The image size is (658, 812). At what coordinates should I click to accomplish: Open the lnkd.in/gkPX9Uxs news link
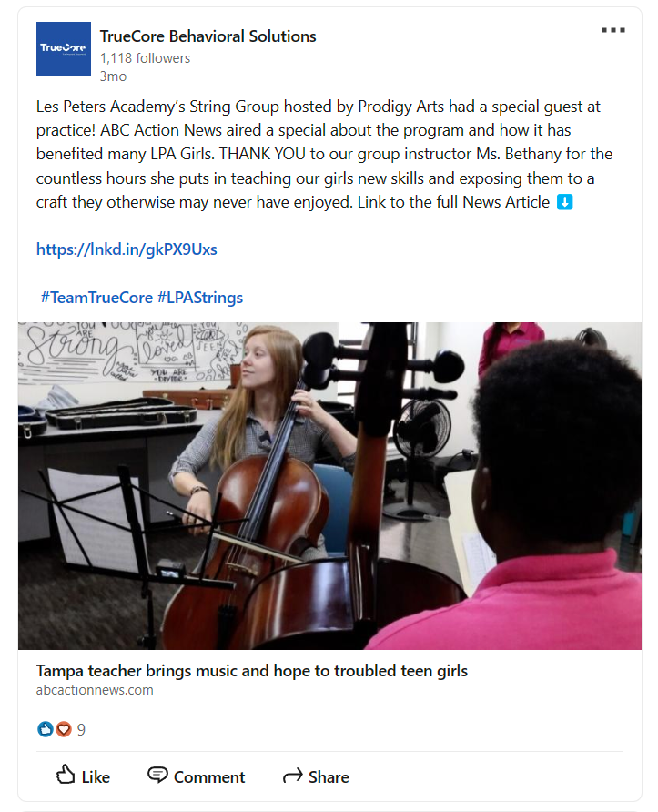point(127,249)
